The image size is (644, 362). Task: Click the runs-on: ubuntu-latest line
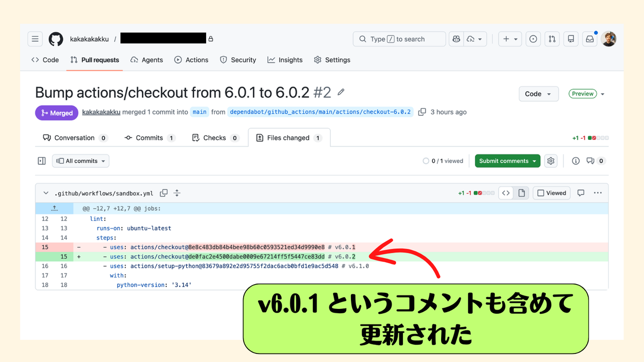tap(322, 228)
